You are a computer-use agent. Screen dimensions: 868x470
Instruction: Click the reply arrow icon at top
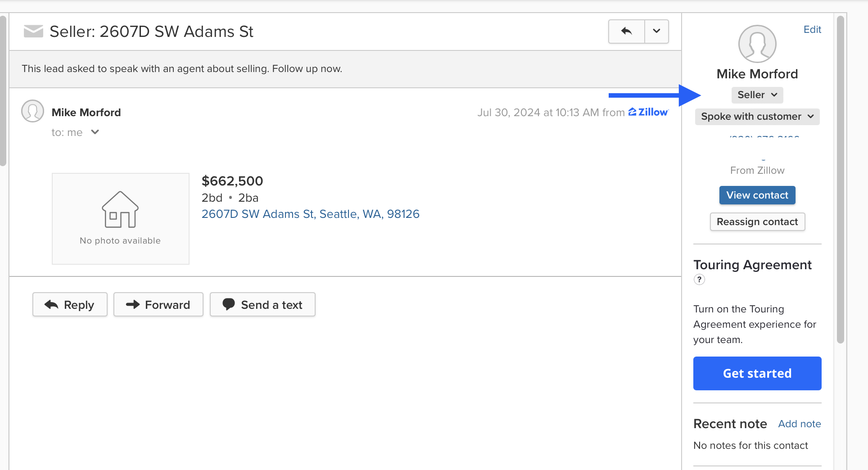626,31
